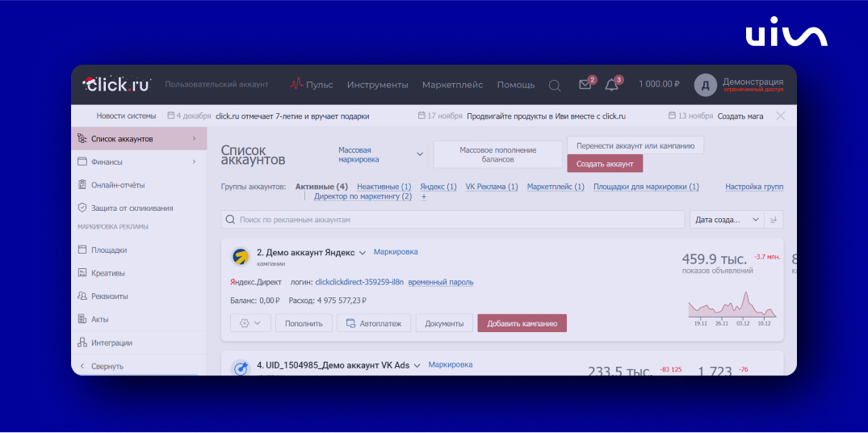Viewport: 868px width, 433px height.
Task: Click the Онлайн-отчёты sidebar icon
Action: 82,185
